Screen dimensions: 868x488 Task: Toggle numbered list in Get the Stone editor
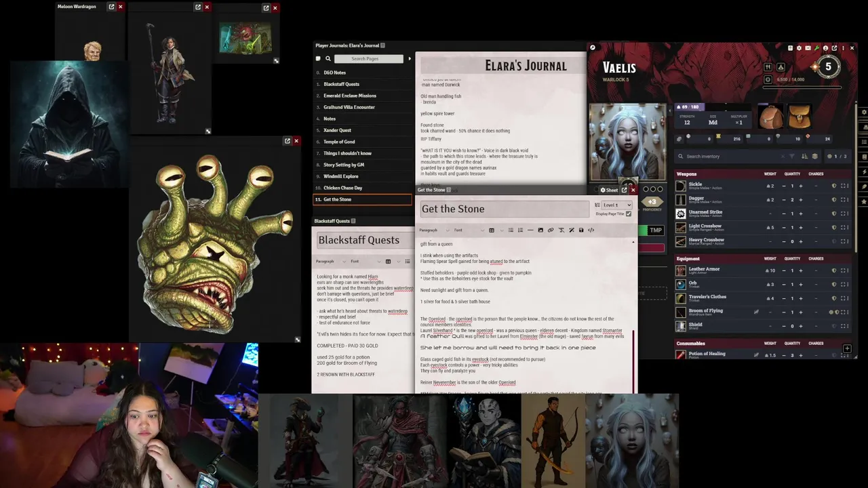520,230
